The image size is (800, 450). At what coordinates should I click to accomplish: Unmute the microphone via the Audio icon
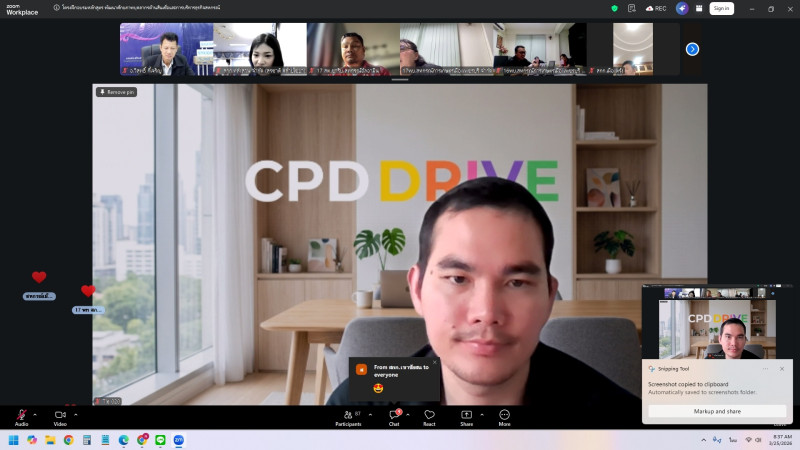[x=21, y=415]
